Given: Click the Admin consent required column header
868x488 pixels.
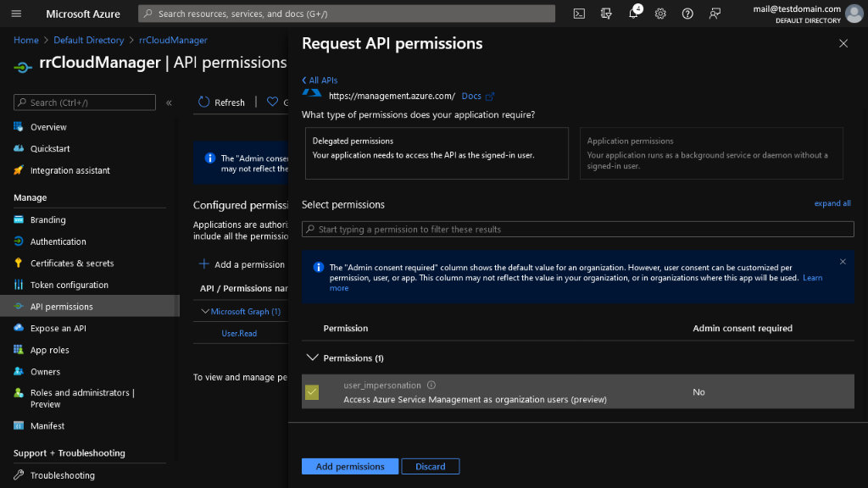Looking at the screenshot, I should (x=743, y=328).
